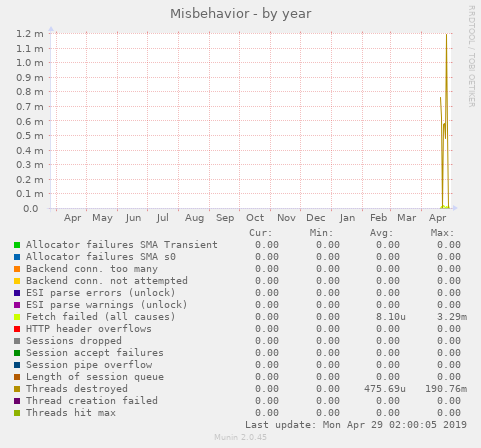Click the 'Sessions dropped' label
This screenshot has height=448, width=481.
tap(74, 341)
